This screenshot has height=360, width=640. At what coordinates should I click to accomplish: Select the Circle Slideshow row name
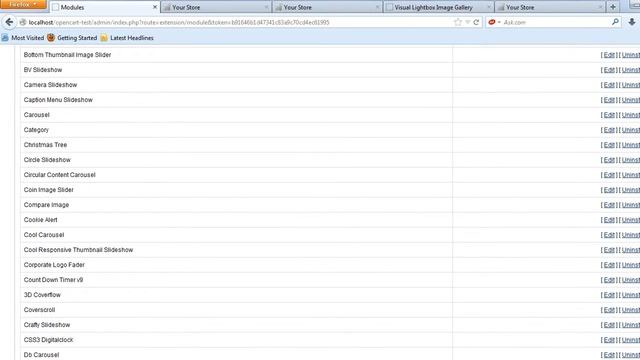click(47, 160)
